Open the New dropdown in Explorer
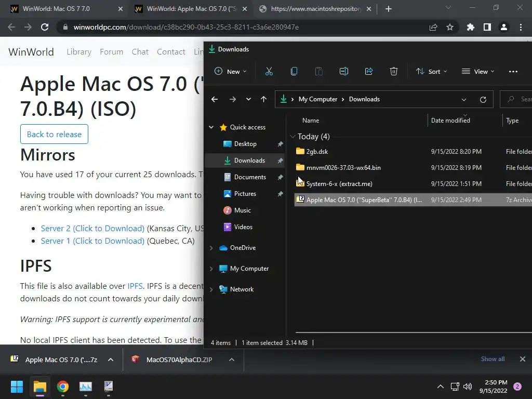This screenshot has width=532, height=399. pyautogui.click(x=231, y=71)
